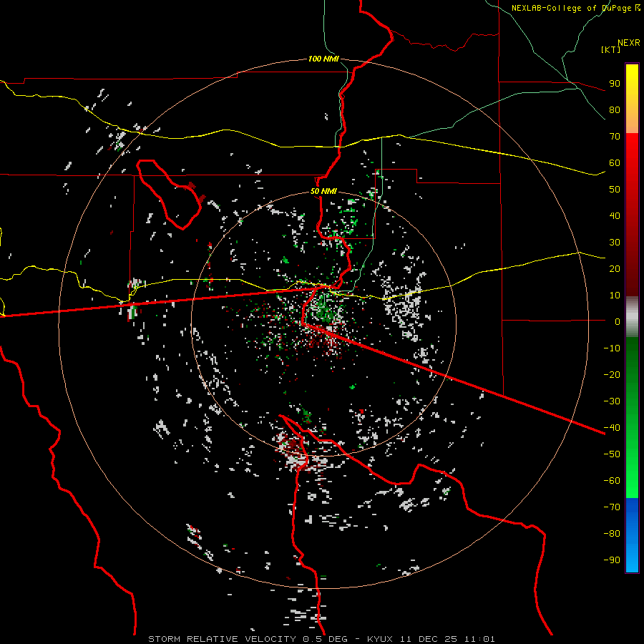Screen dimensions: 644x644
Task: Click the 11 DEC 25 date text
Action: 429,639
